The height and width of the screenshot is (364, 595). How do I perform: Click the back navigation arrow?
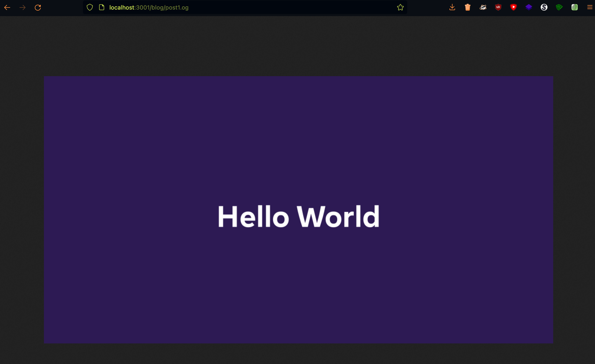pyautogui.click(x=7, y=7)
